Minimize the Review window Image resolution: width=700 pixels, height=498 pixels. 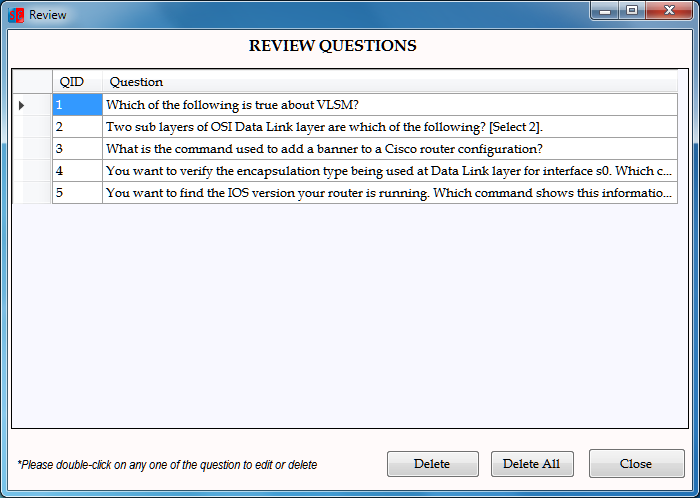click(605, 11)
